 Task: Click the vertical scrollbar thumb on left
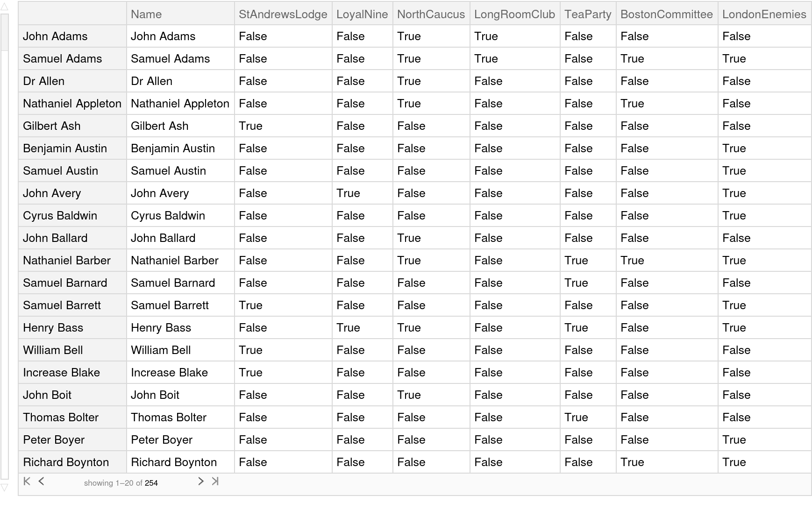pyautogui.click(x=4, y=32)
